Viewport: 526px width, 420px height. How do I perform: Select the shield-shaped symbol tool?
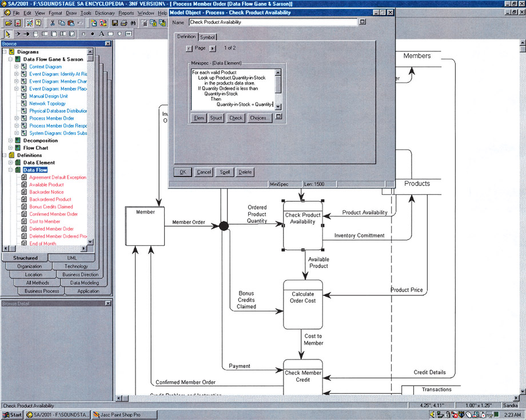[x=119, y=34]
